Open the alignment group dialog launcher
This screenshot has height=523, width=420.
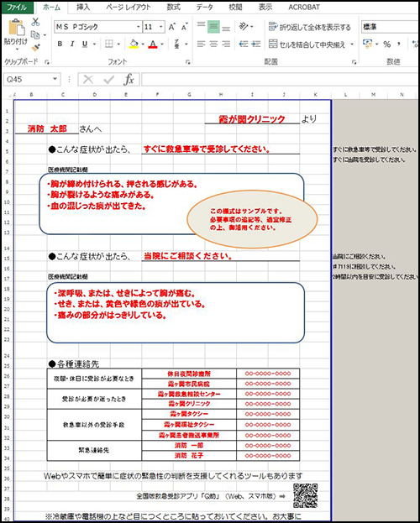[354, 62]
